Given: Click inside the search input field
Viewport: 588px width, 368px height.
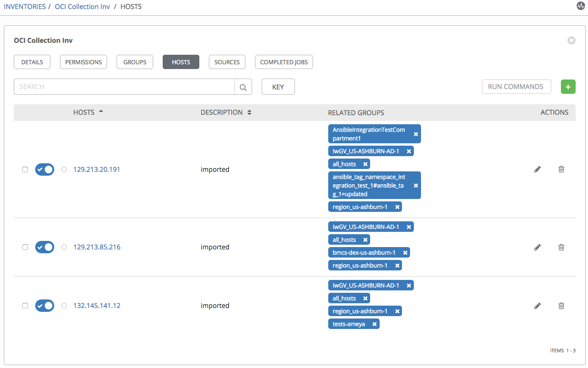Looking at the screenshot, I should coord(124,87).
